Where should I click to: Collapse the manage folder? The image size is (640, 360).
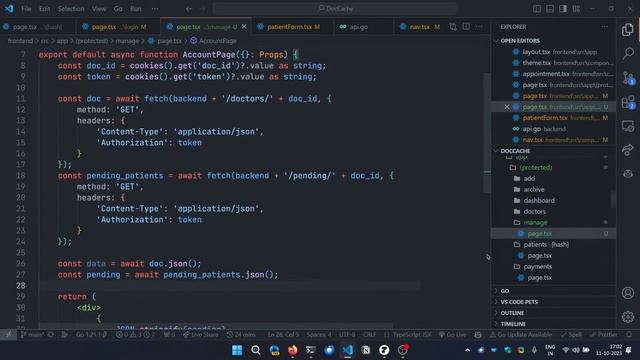[553, 222]
